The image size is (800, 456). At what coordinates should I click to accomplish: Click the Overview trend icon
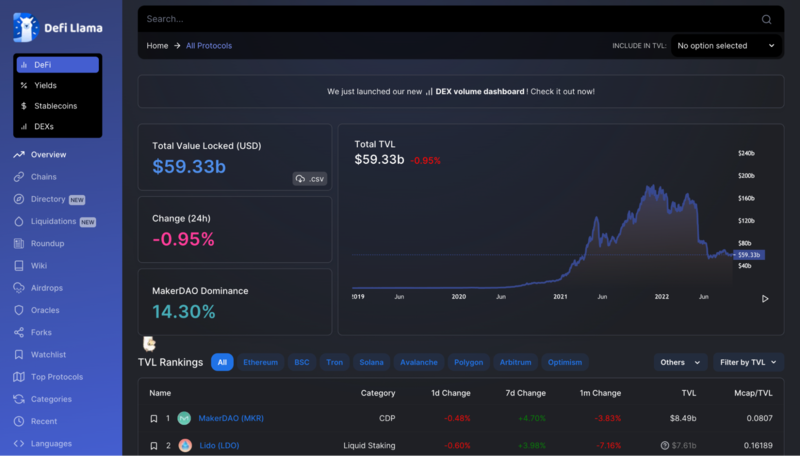[19, 155]
